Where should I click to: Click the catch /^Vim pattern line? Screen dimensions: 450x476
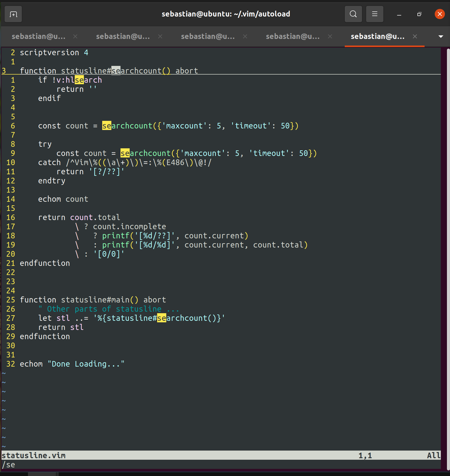[x=125, y=162]
